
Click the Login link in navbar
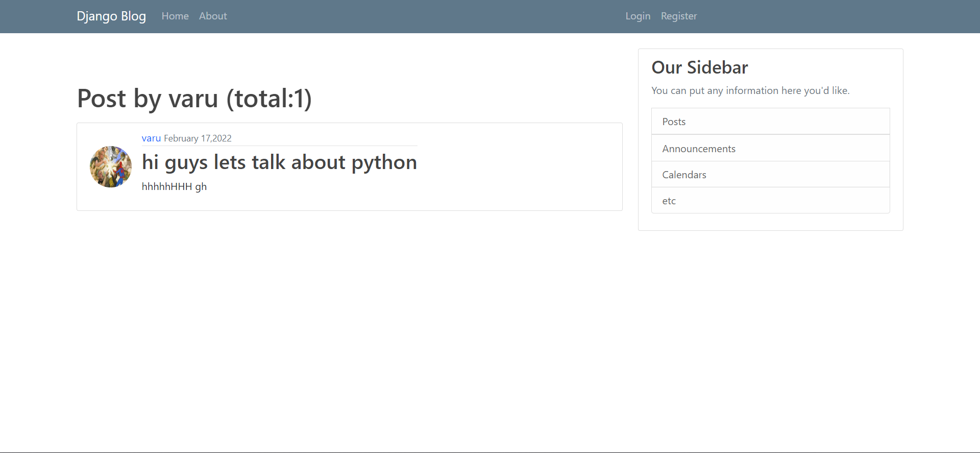point(638,16)
